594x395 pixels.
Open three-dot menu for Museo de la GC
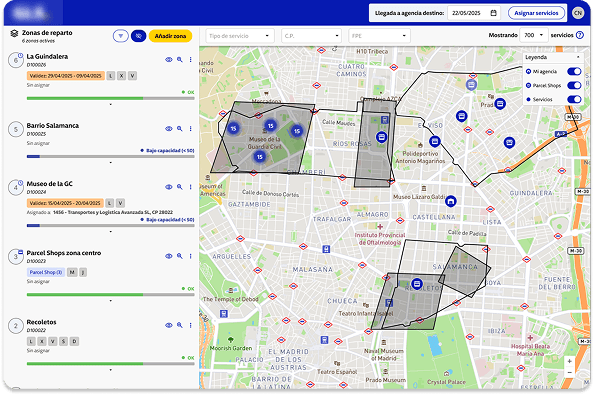click(191, 187)
